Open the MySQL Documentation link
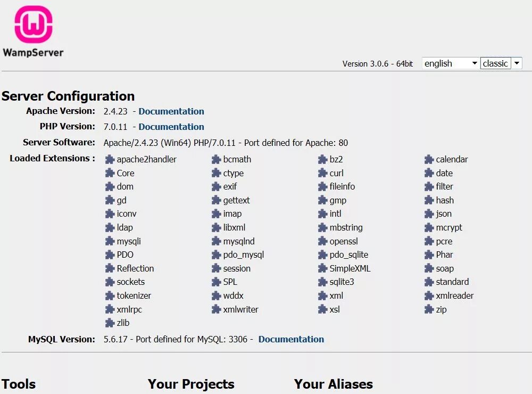Image resolution: width=532 pixels, height=394 pixels. [291, 339]
